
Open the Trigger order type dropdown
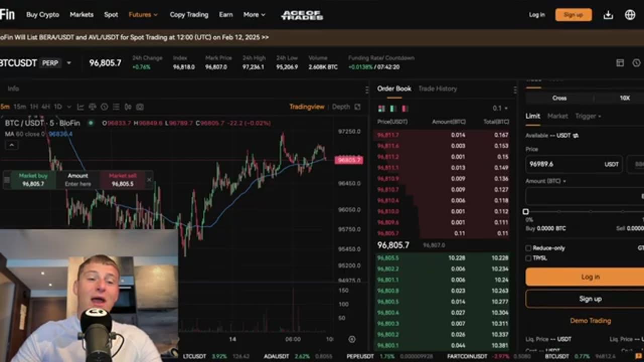pyautogui.click(x=588, y=116)
